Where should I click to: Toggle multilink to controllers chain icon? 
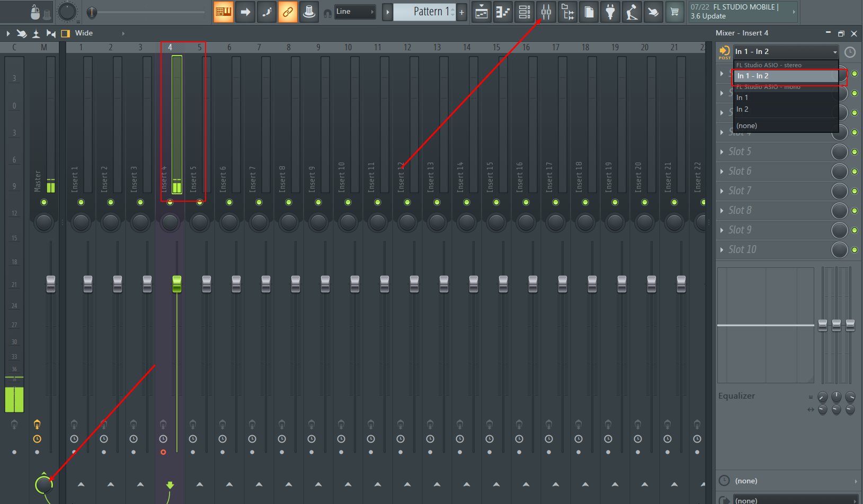[288, 12]
